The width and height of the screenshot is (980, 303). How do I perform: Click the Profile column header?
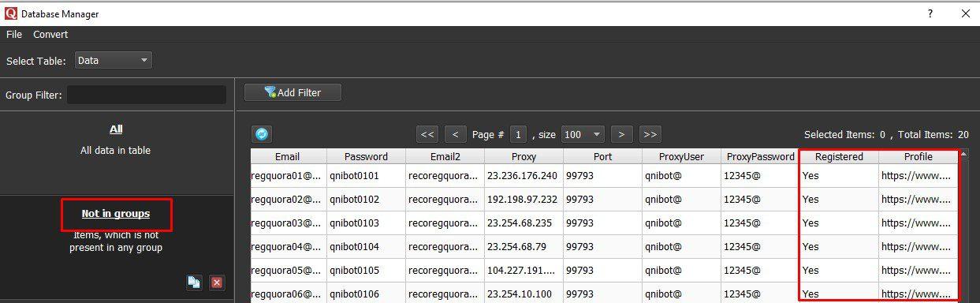tap(919, 156)
